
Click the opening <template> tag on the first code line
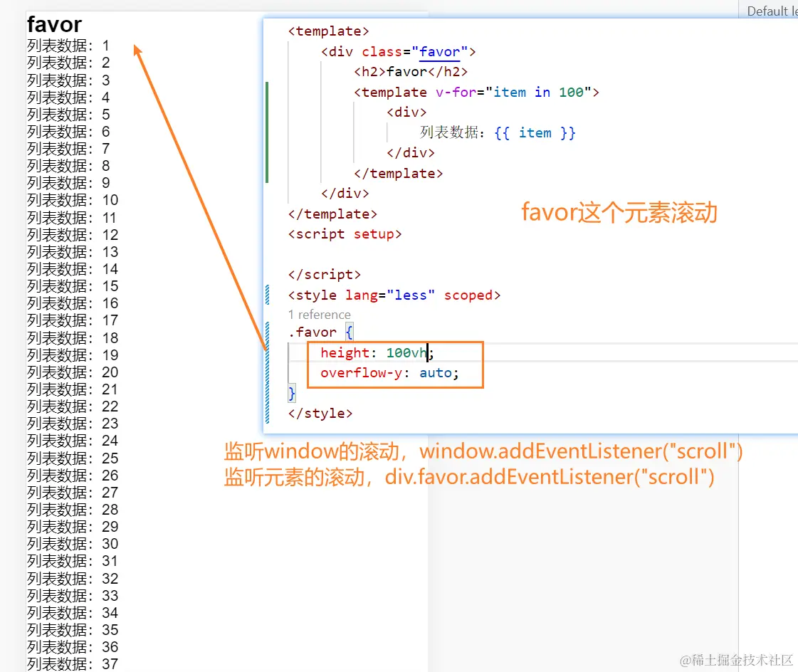(328, 31)
